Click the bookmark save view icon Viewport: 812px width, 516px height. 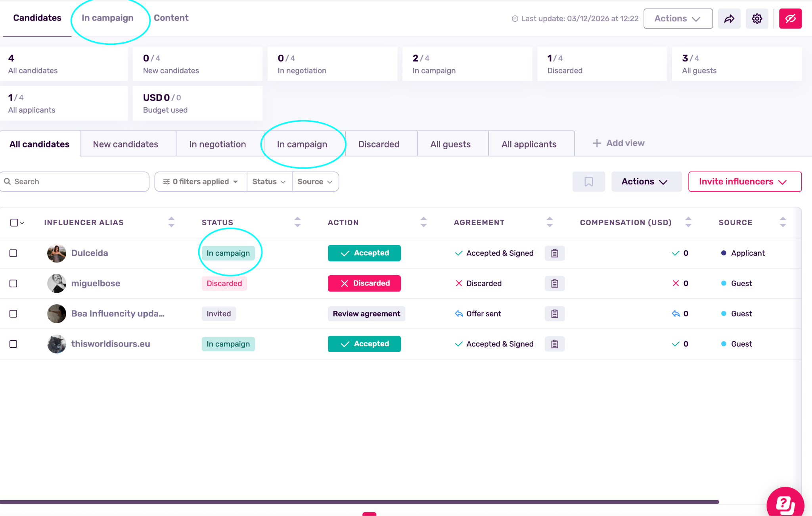click(x=588, y=182)
